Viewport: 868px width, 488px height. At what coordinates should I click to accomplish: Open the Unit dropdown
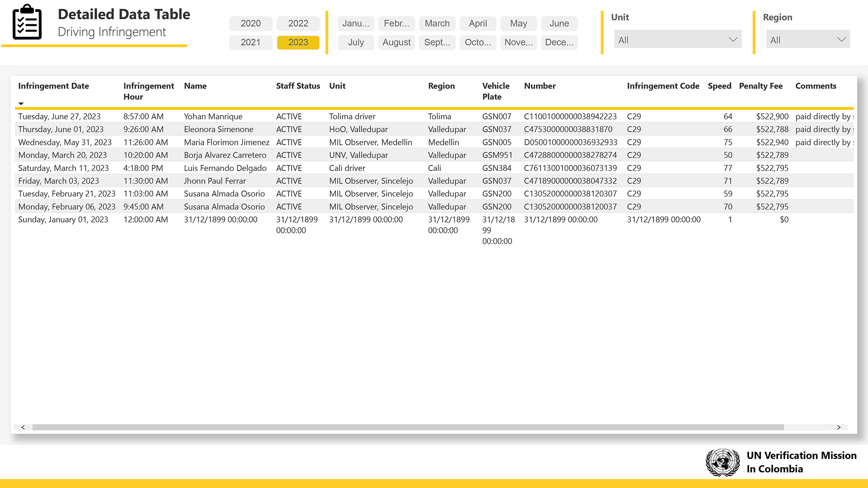[678, 40]
